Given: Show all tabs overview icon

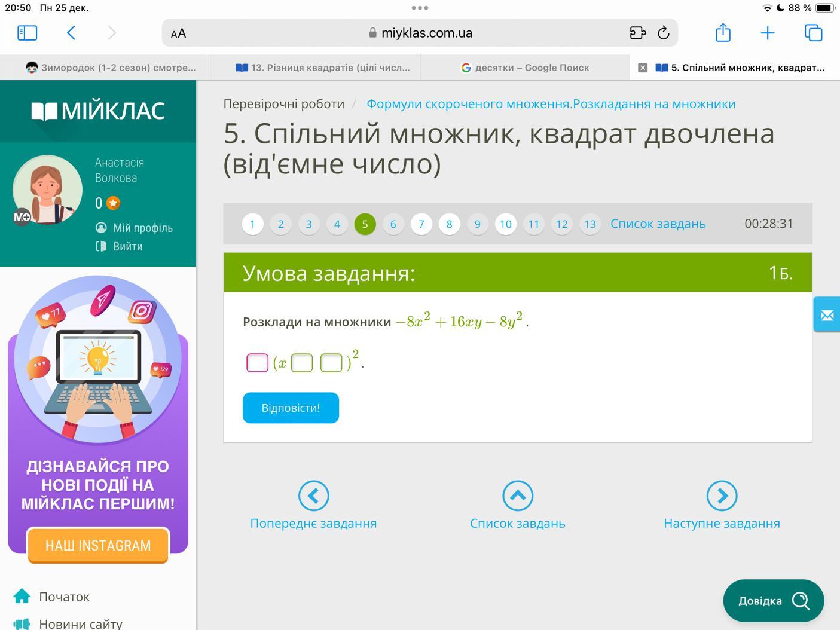Looking at the screenshot, I should [x=813, y=33].
